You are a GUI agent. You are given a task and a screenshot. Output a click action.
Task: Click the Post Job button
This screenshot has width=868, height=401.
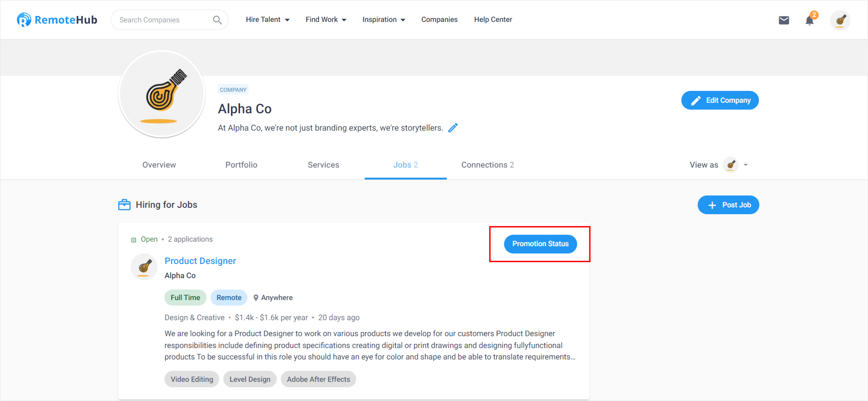tap(728, 205)
